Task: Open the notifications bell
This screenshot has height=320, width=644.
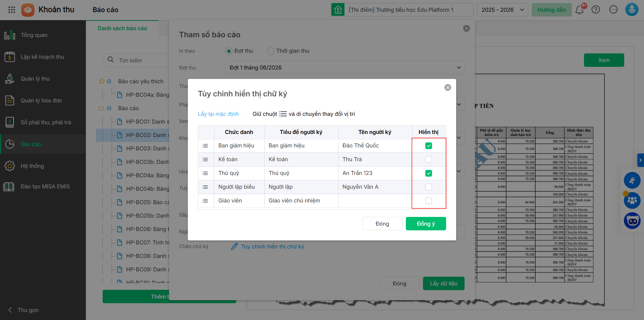Action: [579, 10]
